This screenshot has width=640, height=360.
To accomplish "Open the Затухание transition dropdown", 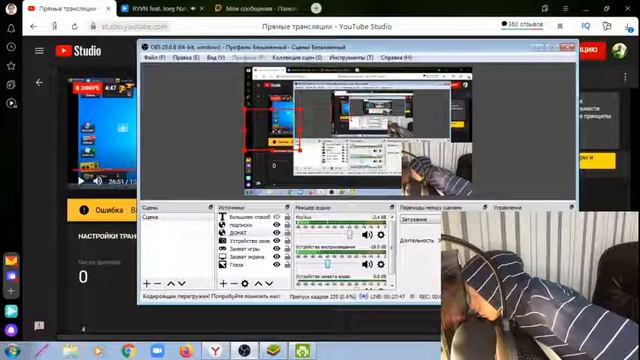I will (x=420, y=219).
